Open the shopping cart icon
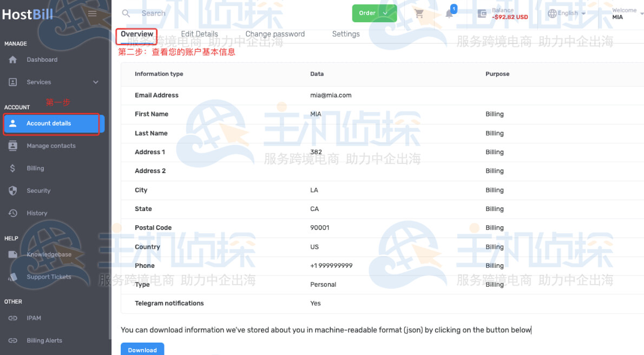 419,13
